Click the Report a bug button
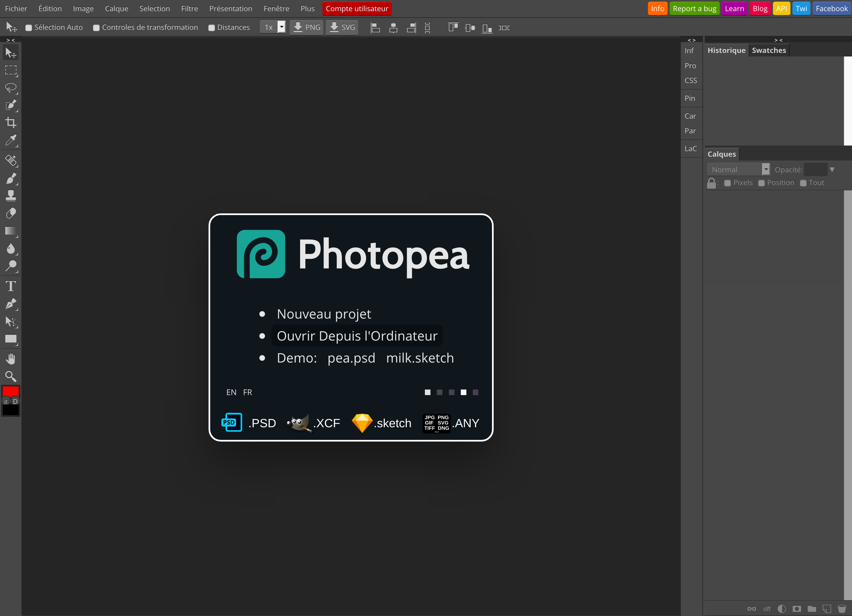852x616 pixels. tap(694, 8)
